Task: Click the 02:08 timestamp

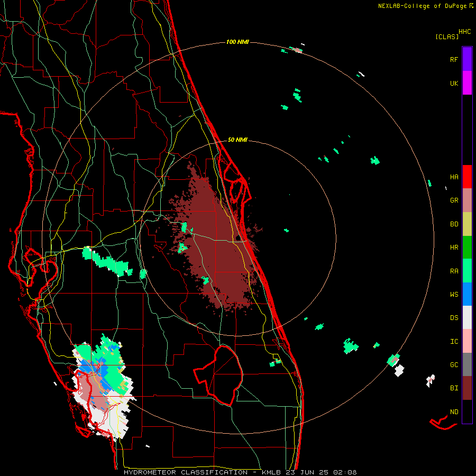Action: [345, 472]
